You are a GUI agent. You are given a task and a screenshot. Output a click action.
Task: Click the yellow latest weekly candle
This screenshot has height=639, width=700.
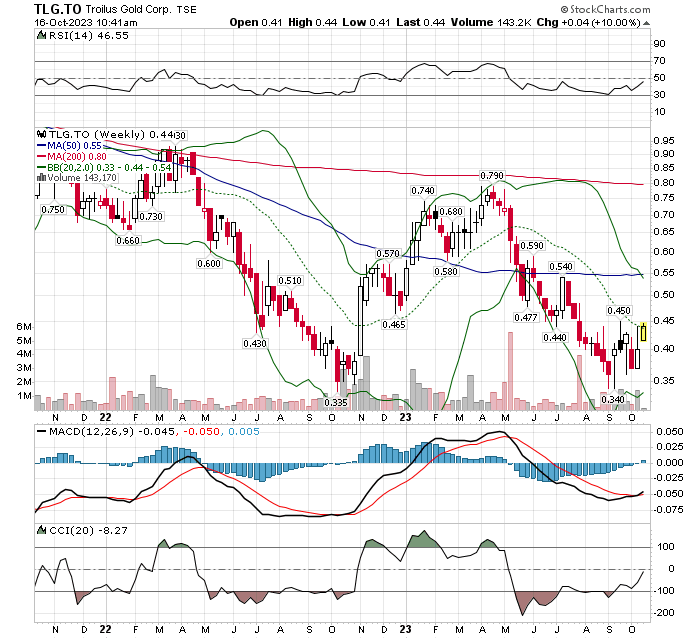pos(643,332)
